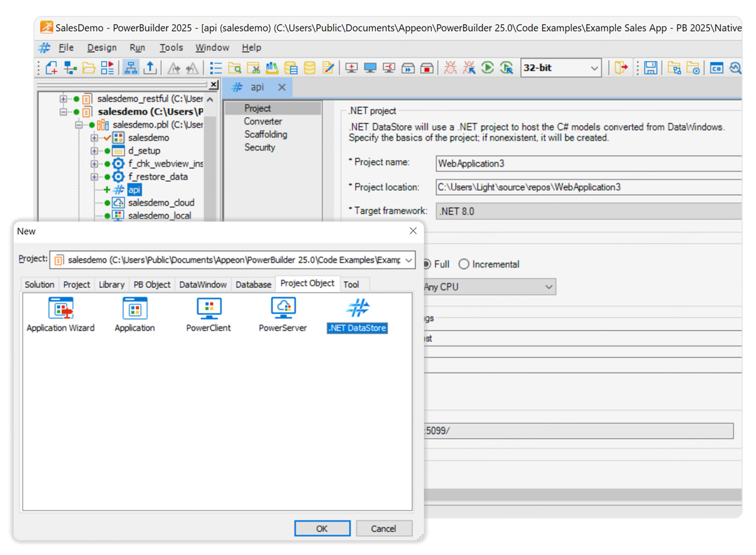This screenshot has height=555, width=756.
Task: Click OK in the New dialog
Action: 322,528
